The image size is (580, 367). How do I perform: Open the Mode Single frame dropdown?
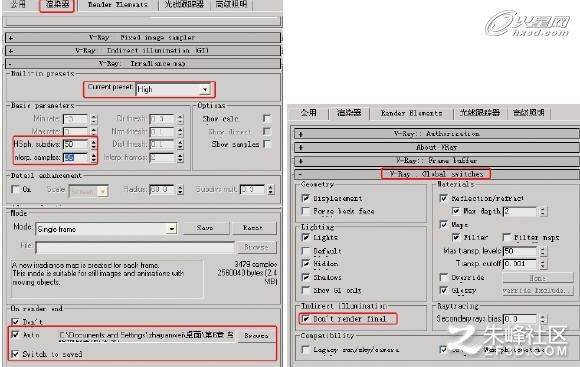[x=106, y=229]
